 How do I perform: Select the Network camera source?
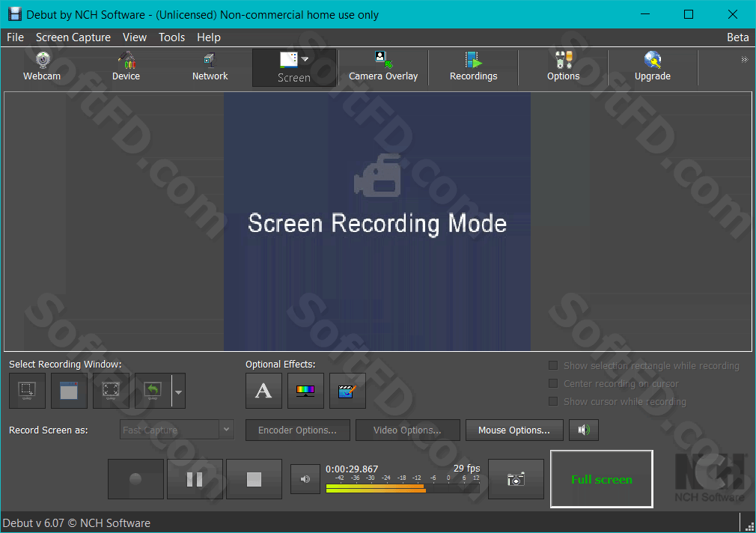[x=210, y=67]
